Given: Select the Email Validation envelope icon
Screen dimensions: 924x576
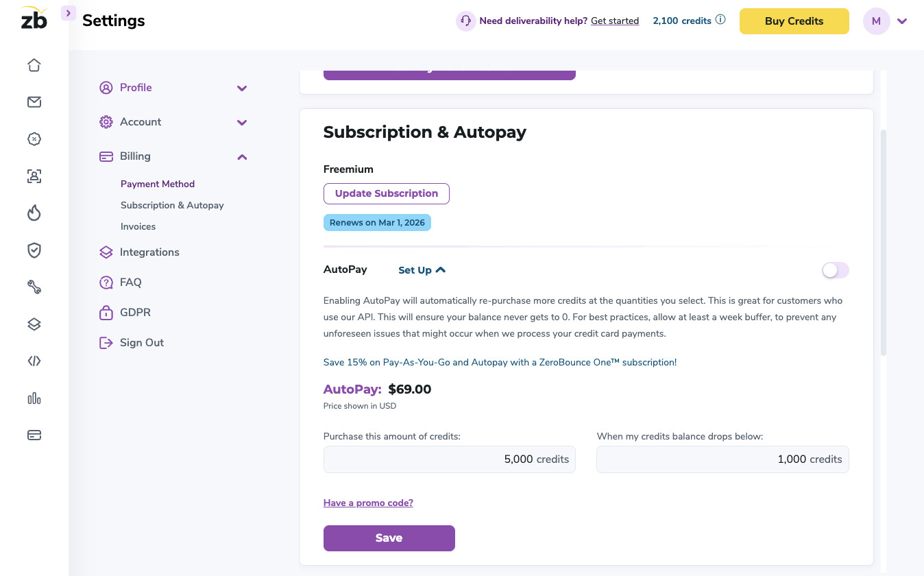Looking at the screenshot, I should pos(34,101).
